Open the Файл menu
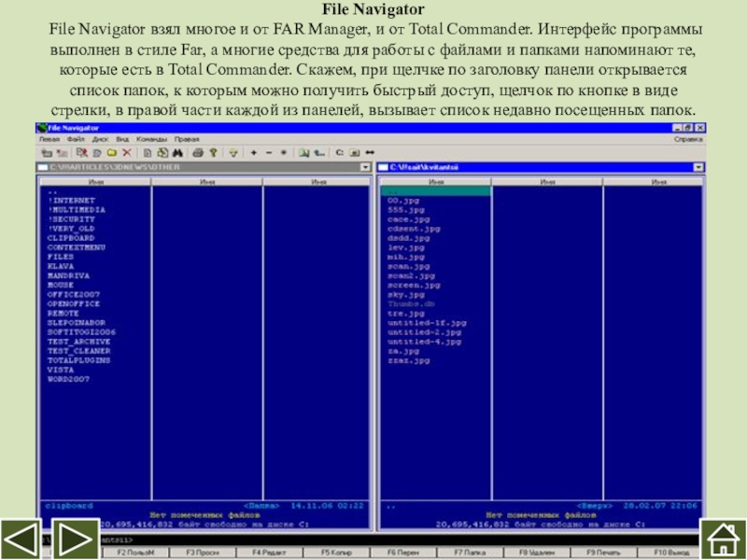 click(76, 139)
